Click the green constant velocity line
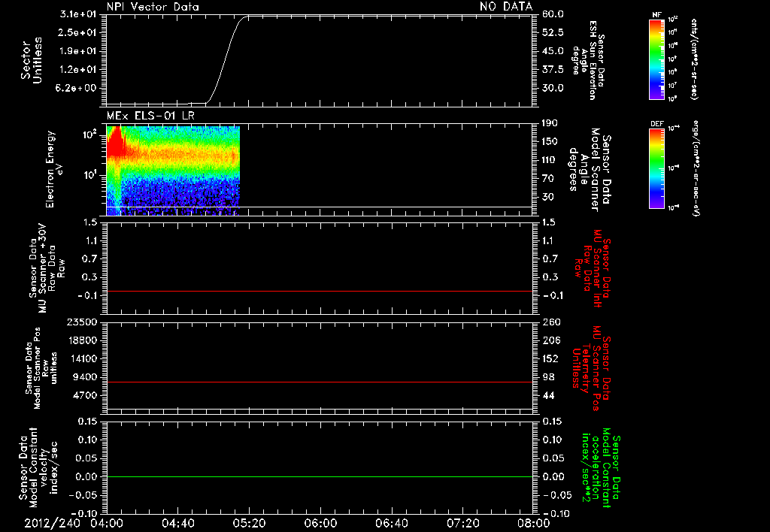The width and height of the screenshot is (770, 532). 319,476
